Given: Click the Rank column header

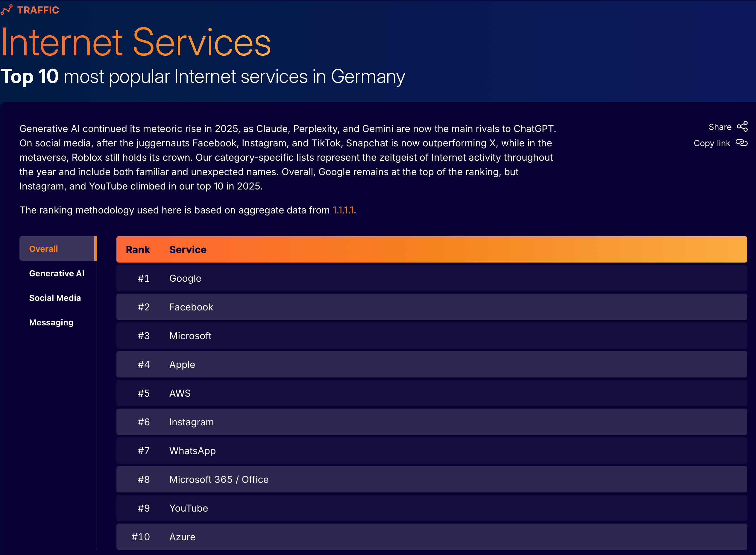Looking at the screenshot, I should (x=138, y=249).
